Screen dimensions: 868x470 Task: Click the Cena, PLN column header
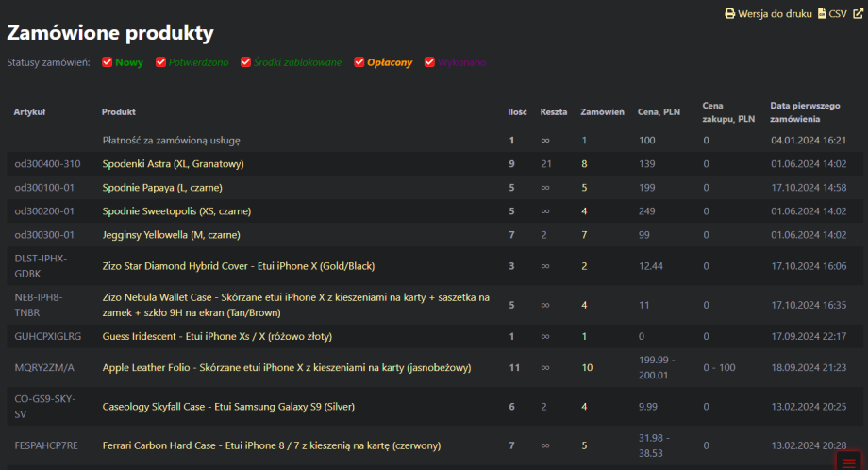coord(659,112)
